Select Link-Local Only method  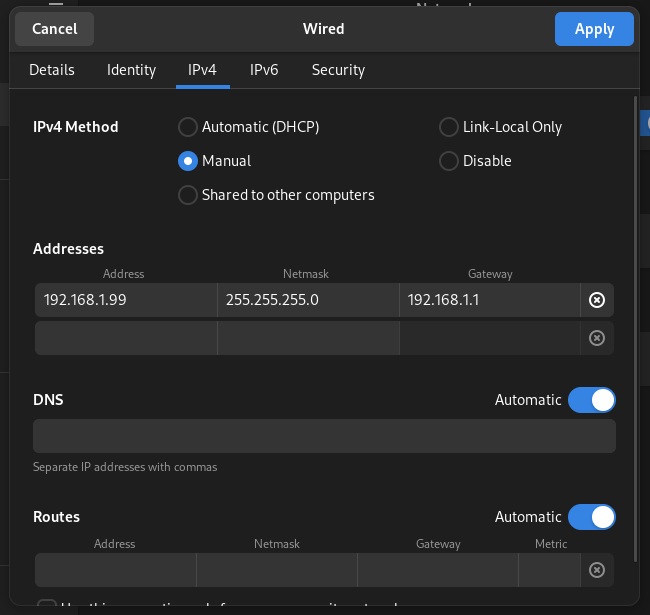(x=500, y=127)
